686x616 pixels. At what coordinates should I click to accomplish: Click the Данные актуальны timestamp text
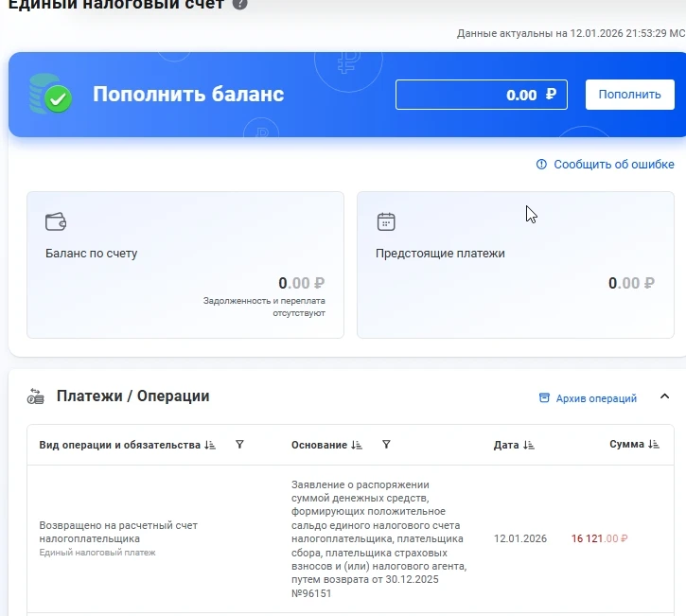click(x=571, y=33)
